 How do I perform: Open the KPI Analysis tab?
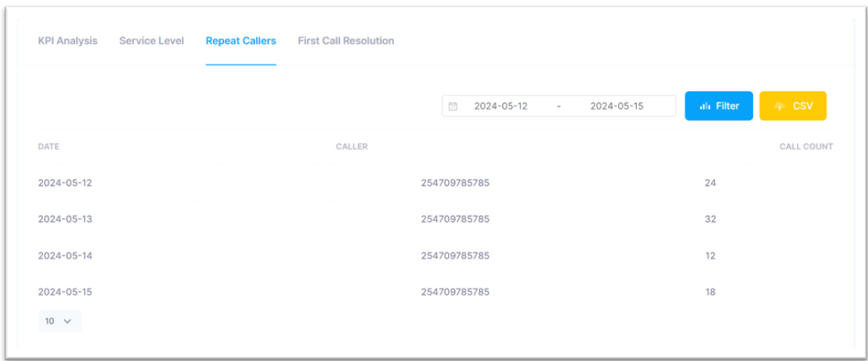coord(68,41)
